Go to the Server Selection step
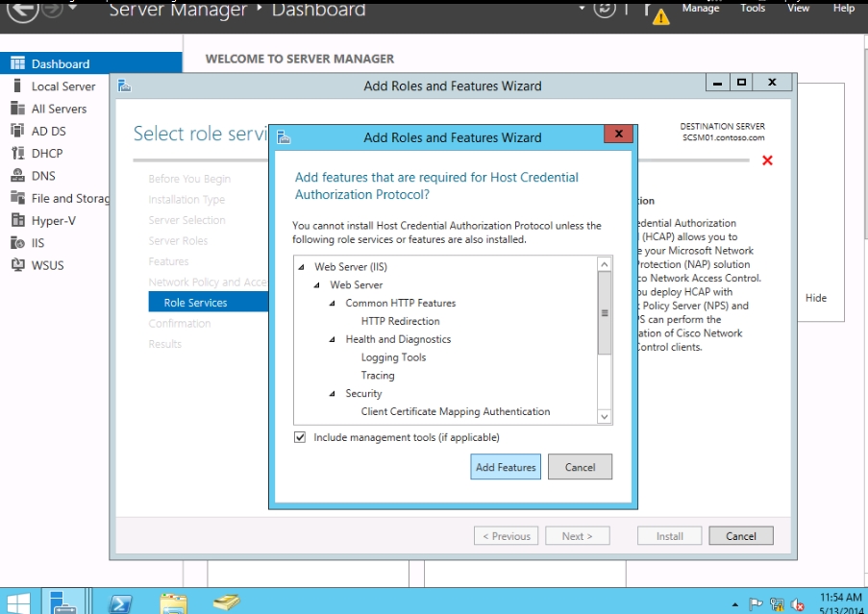This screenshot has height=614, width=868. pos(186,220)
